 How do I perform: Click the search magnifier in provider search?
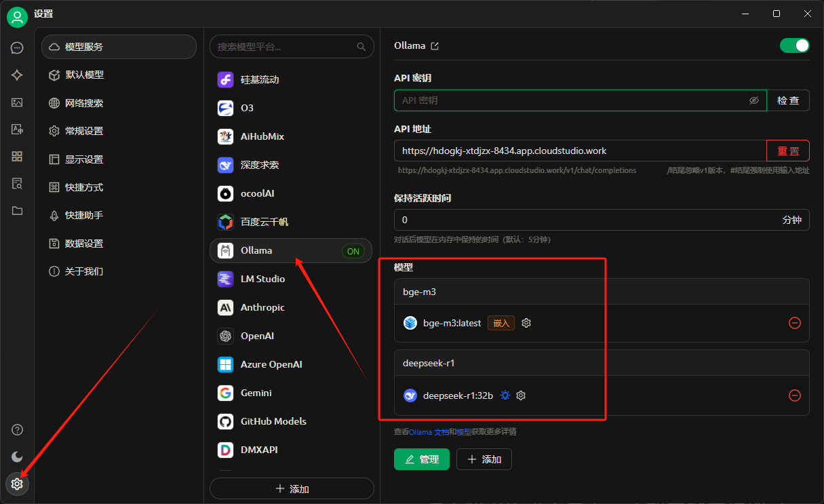pyautogui.click(x=361, y=47)
